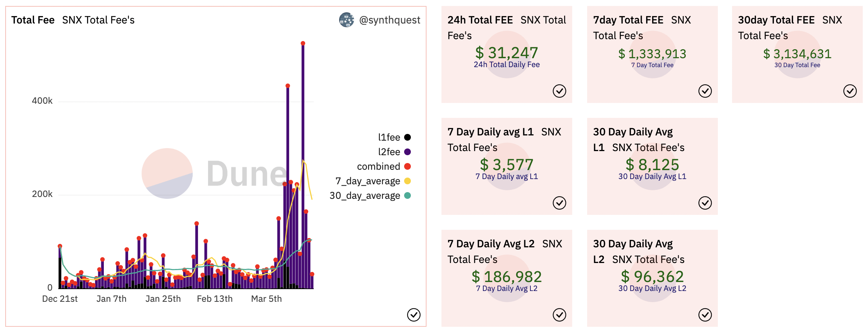Image resolution: width=868 pixels, height=335 pixels.
Task: Open the @synthquest profile link
Action: coord(390,20)
